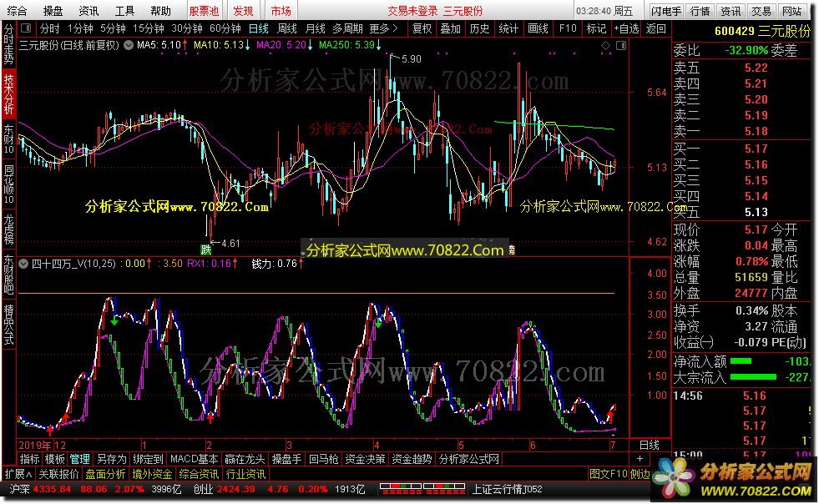Select 技术分析 in left sidebar
The width and height of the screenshot is (819, 504).
pos(8,94)
